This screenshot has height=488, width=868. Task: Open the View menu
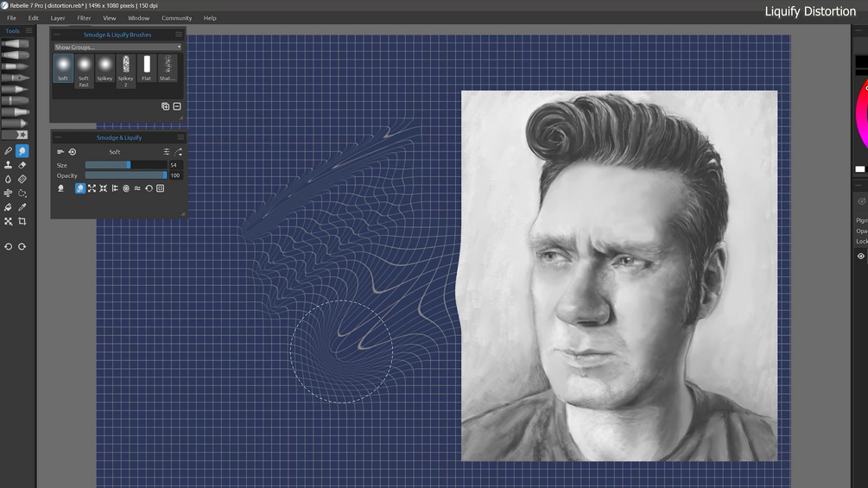coord(109,18)
